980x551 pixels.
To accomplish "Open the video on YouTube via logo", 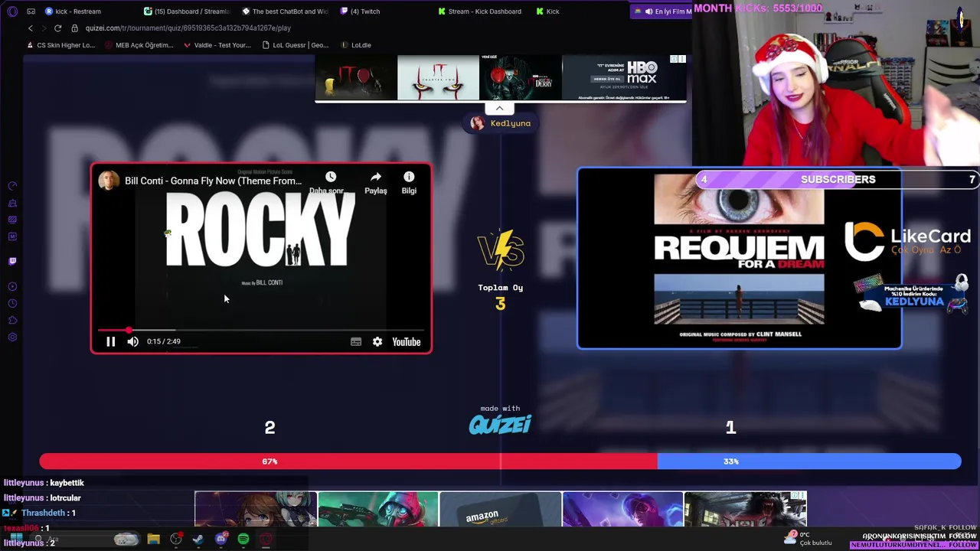I will 407,342.
